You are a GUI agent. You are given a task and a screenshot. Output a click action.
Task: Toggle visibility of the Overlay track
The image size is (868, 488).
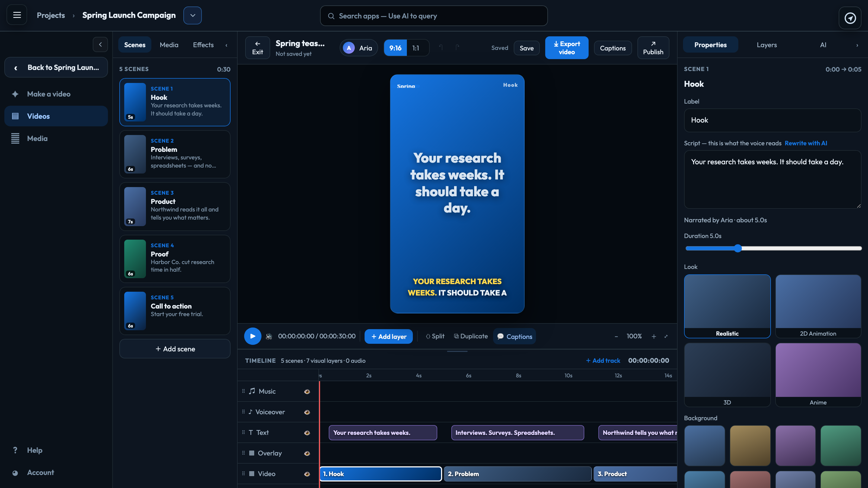tap(307, 453)
